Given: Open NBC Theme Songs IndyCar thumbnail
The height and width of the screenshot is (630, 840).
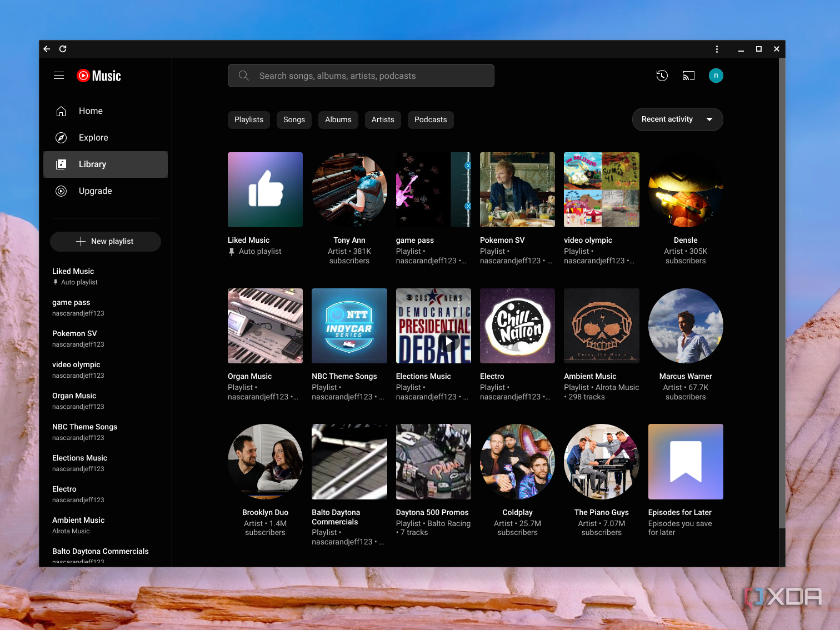Looking at the screenshot, I should 349,326.
